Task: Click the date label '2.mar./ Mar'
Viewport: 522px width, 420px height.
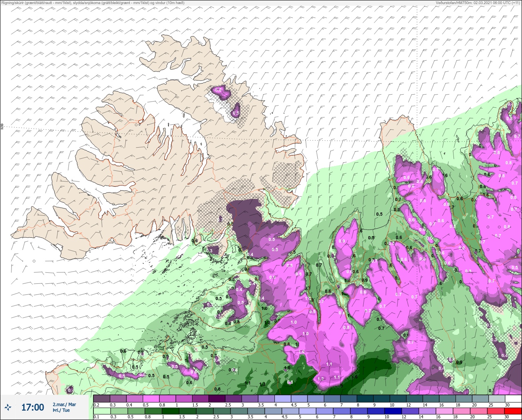Action: coord(64,405)
